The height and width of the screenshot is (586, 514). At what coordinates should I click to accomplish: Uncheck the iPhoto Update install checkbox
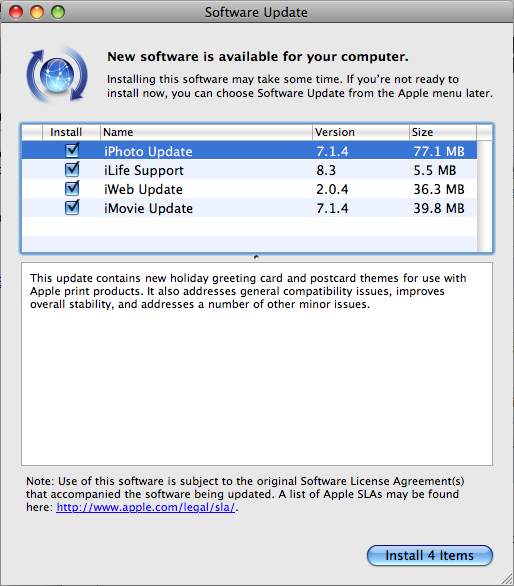click(72, 151)
